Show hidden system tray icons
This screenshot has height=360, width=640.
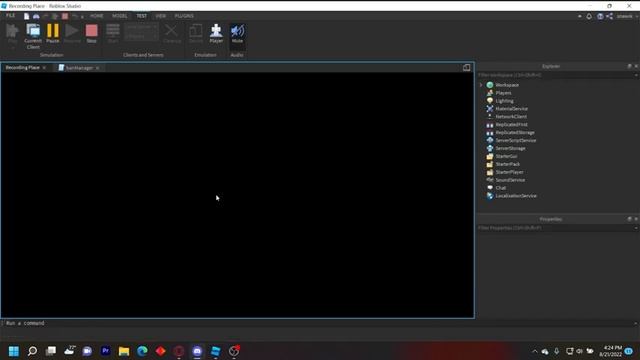tap(535, 351)
